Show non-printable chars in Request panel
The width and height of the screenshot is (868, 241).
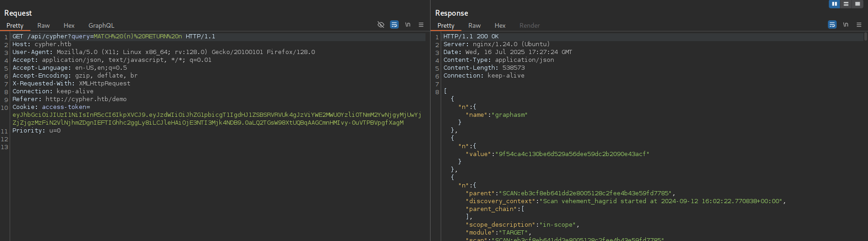407,25
